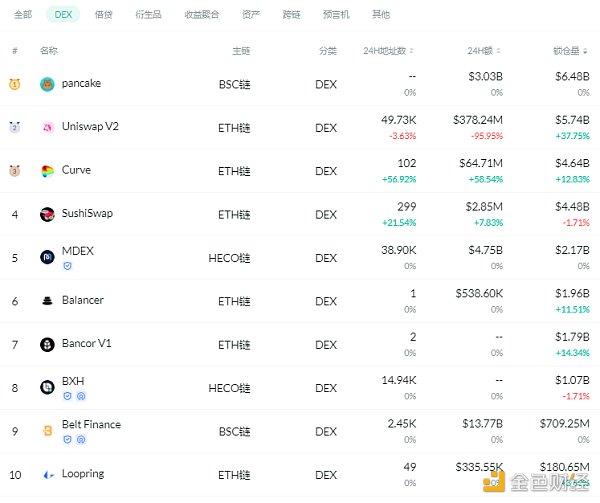Click the Uniswap V2 unicorn logo

click(47, 127)
